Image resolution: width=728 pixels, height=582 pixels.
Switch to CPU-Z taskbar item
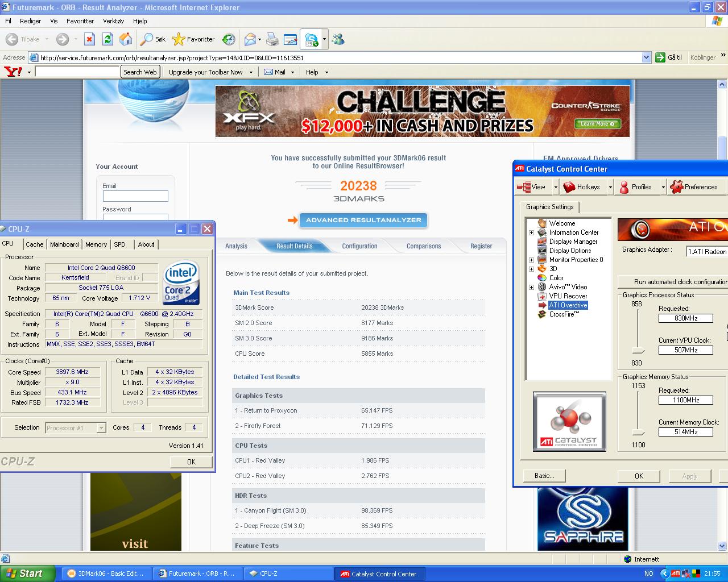288,573
